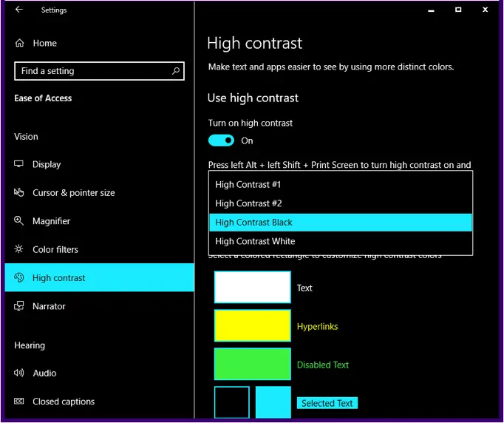Screen dimensions: 504x423
Task: Choose High Contrast #1 theme
Action: 341,185
